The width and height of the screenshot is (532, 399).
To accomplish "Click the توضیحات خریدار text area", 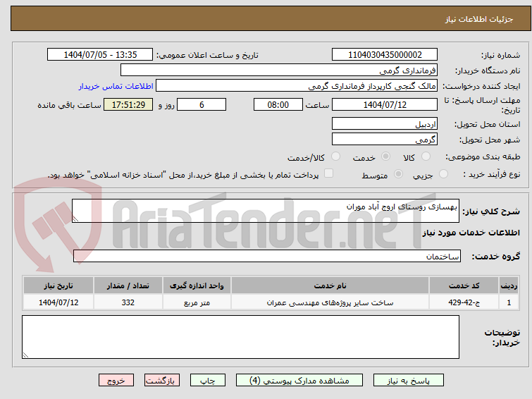I will tap(240, 337).
